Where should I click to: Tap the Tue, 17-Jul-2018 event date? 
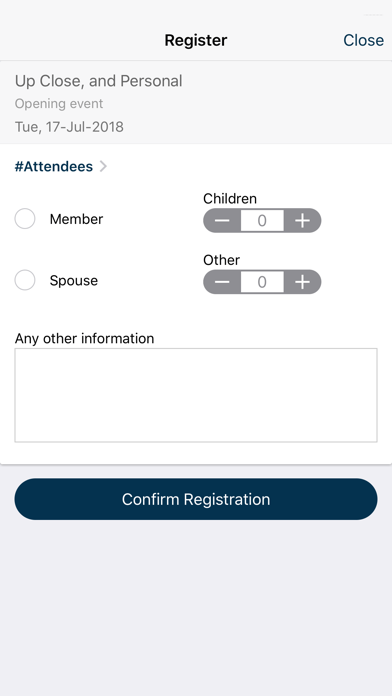point(69,127)
